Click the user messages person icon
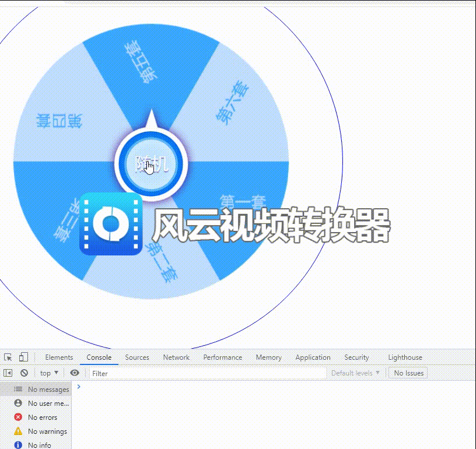This screenshot has width=476, height=449. (x=18, y=403)
